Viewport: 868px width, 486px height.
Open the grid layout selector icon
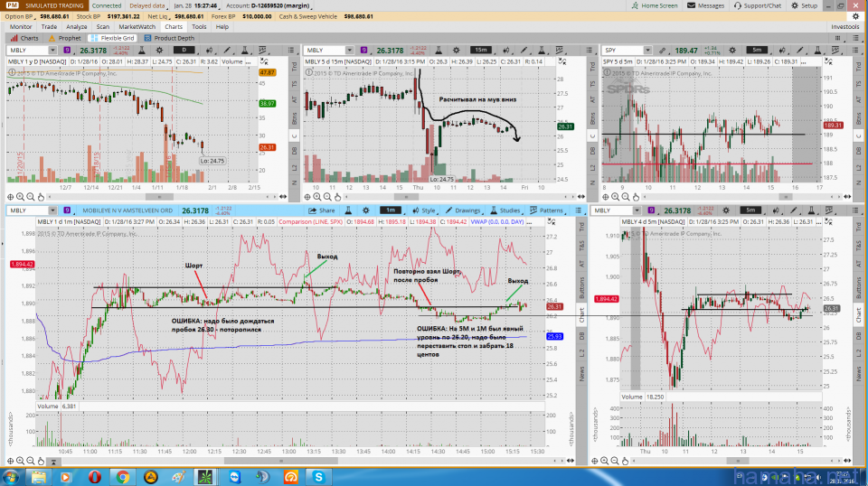pos(837,38)
